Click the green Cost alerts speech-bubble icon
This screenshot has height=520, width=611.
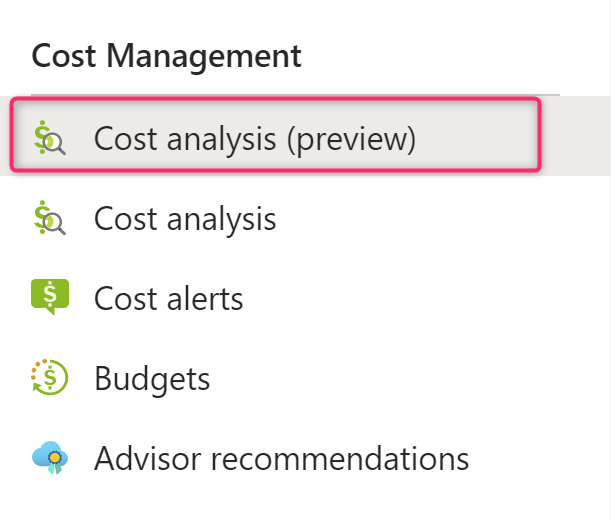pos(49,298)
